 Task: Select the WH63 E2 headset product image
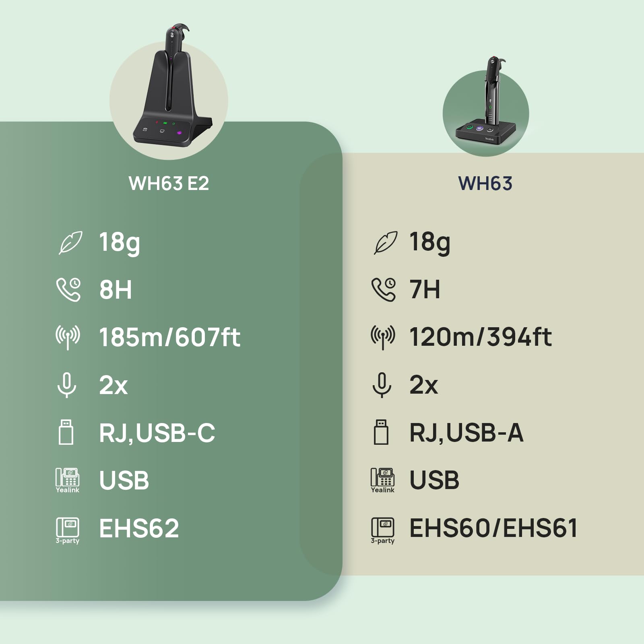(172, 86)
